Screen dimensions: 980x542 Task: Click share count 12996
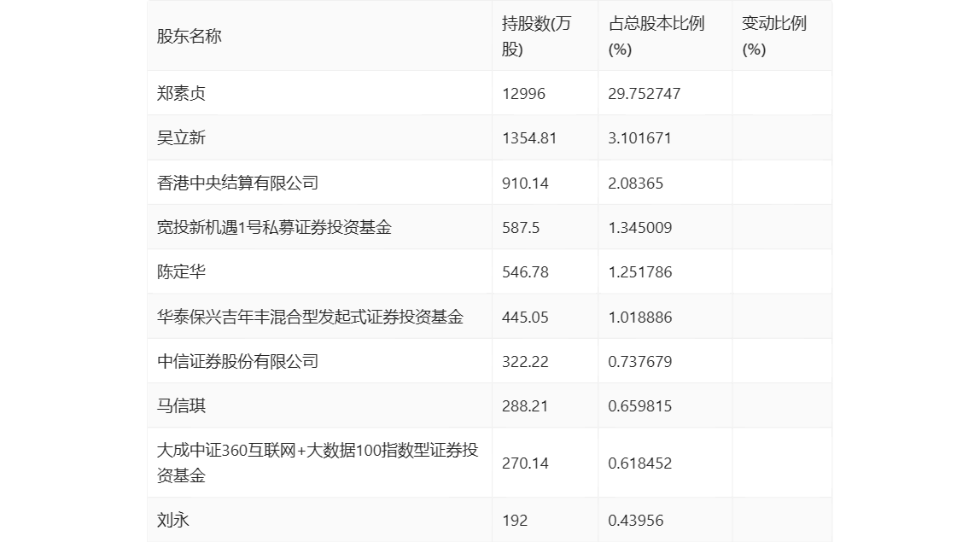point(524,94)
